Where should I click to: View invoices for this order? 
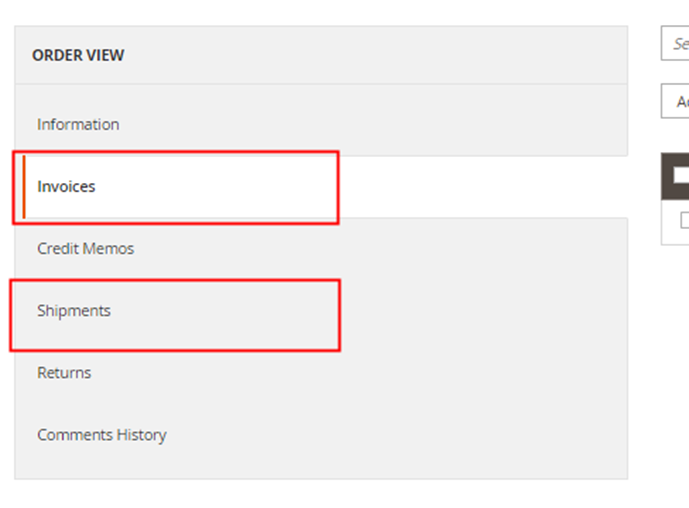click(66, 187)
